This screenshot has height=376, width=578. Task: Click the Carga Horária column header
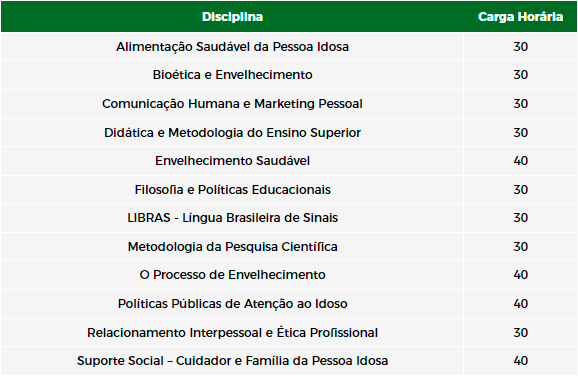pos(520,17)
